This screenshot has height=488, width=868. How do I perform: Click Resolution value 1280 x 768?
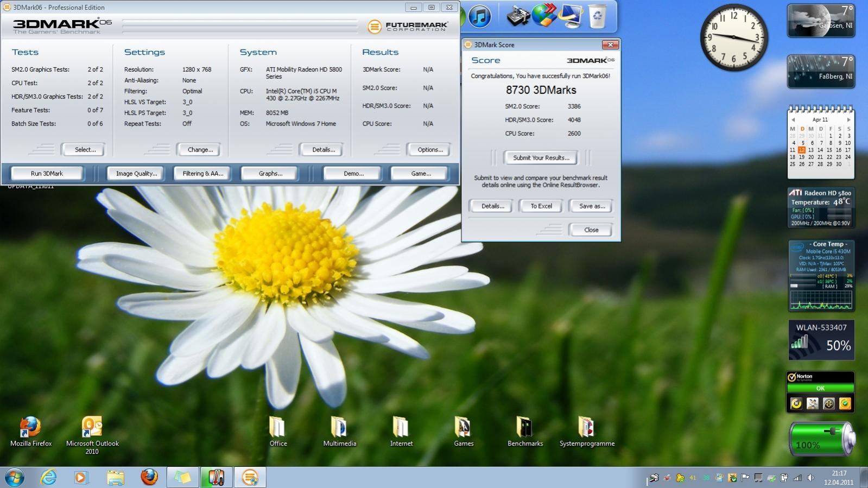[x=197, y=69]
